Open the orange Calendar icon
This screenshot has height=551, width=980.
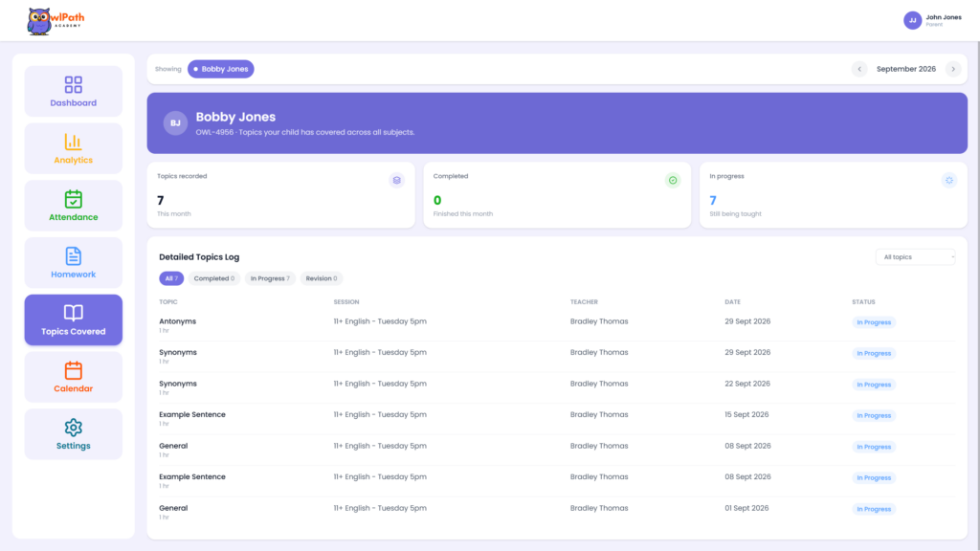[73, 370]
